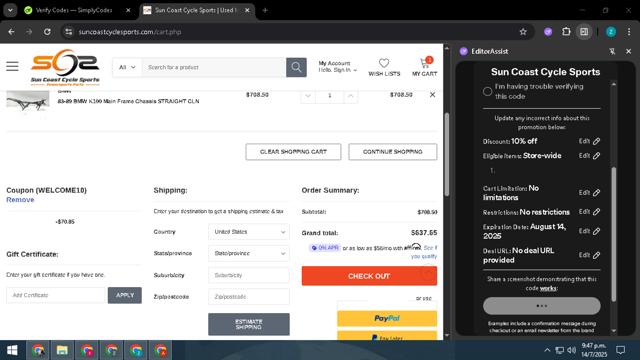This screenshot has height=360, width=640.
Task: Close the Verify Codes tab
Action: point(128,10)
